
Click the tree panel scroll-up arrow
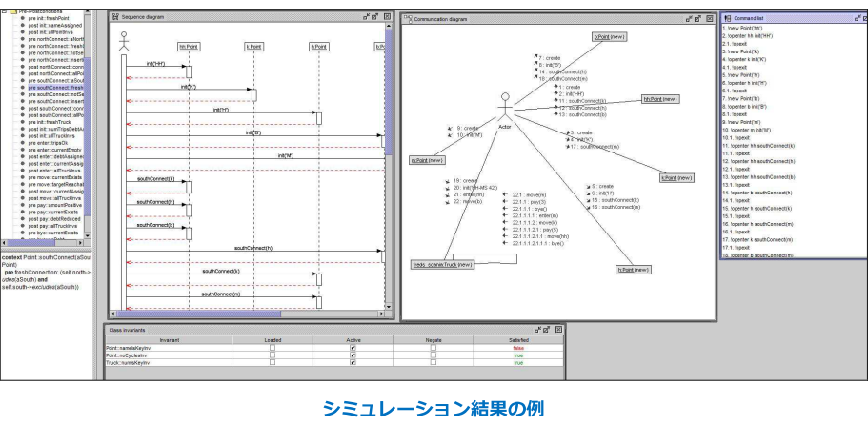[x=88, y=12]
